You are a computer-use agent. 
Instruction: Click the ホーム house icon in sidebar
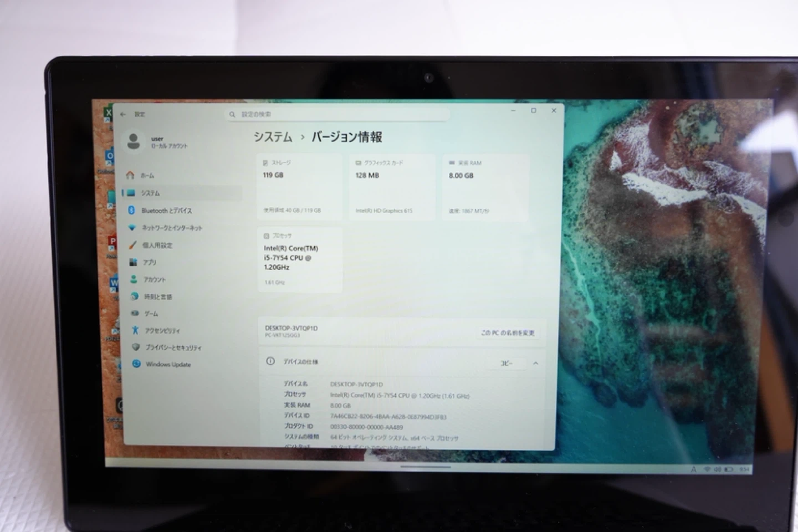point(130,175)
